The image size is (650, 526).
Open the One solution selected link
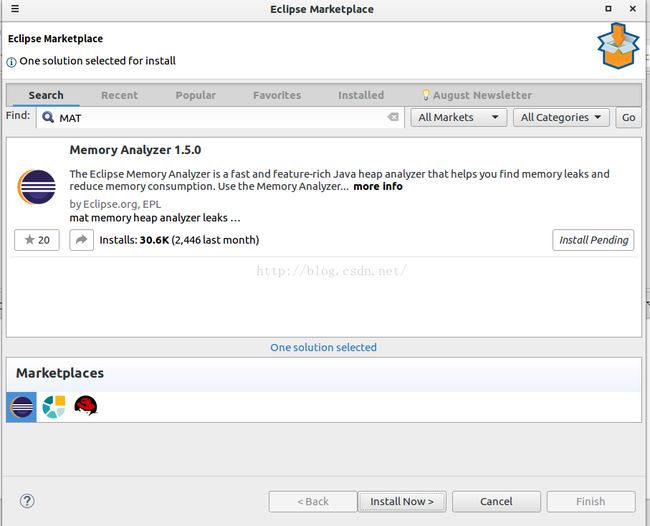point(323,347)
